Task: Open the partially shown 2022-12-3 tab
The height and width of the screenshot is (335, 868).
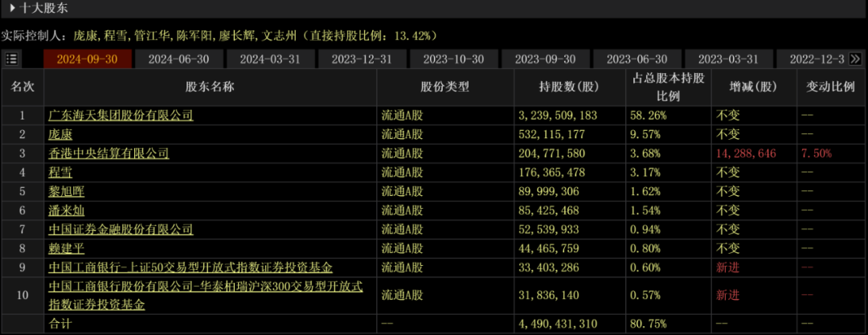Action: [812, 59]
